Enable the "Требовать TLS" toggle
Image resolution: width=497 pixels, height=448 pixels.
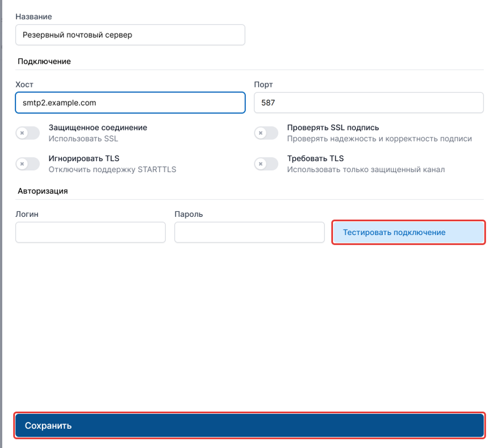(x=266, y=164)
